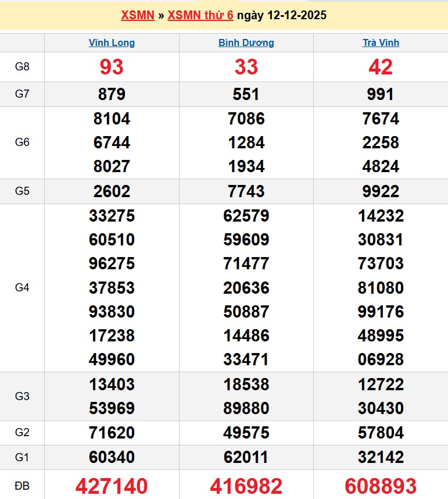
Task: Click the G2 number 57804
Action: tap(381, 433)
